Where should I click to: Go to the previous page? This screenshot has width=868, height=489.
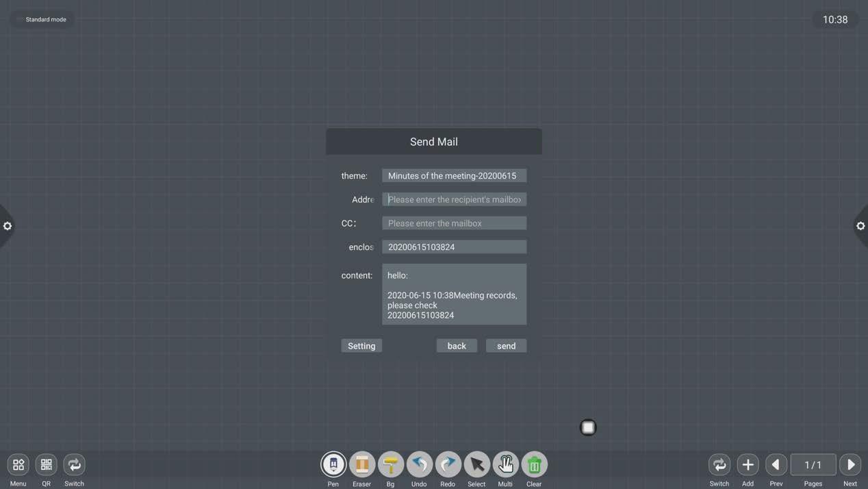click(776, 464)
